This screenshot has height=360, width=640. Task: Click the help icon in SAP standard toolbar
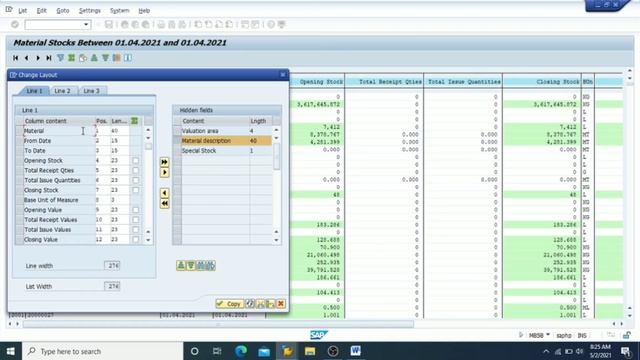[x=271, y=24]
